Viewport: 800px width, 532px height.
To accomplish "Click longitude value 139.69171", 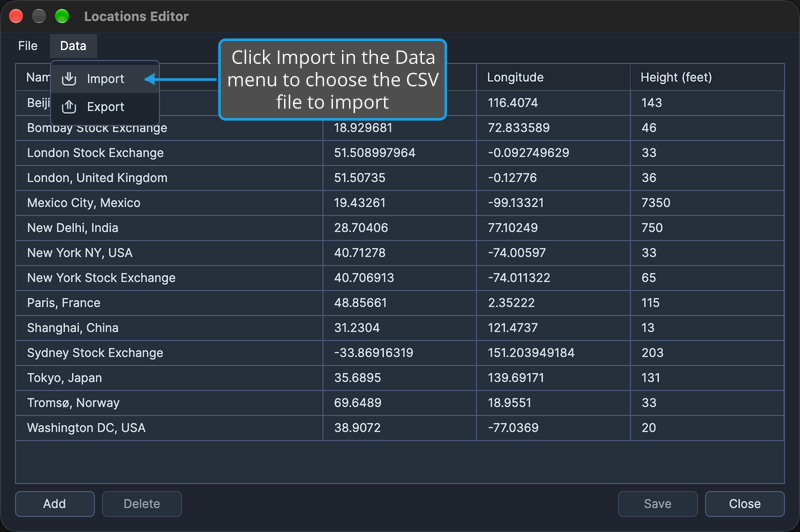I will point(516,378).
